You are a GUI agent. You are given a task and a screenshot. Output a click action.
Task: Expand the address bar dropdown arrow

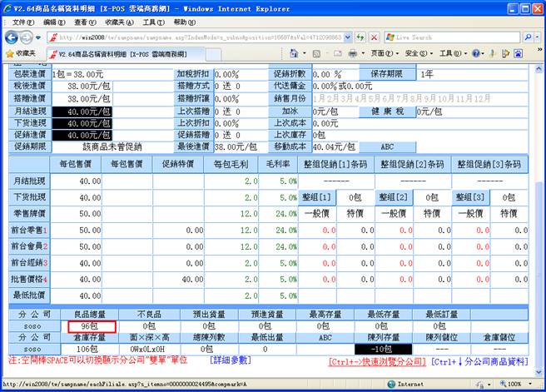pyautogui.click(x=350, y=37)
